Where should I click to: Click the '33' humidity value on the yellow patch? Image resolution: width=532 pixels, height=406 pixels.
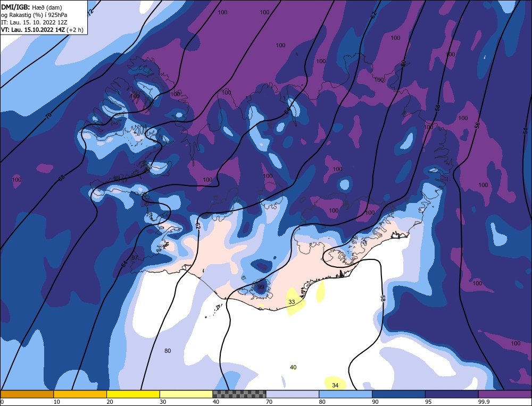point(292,302)
